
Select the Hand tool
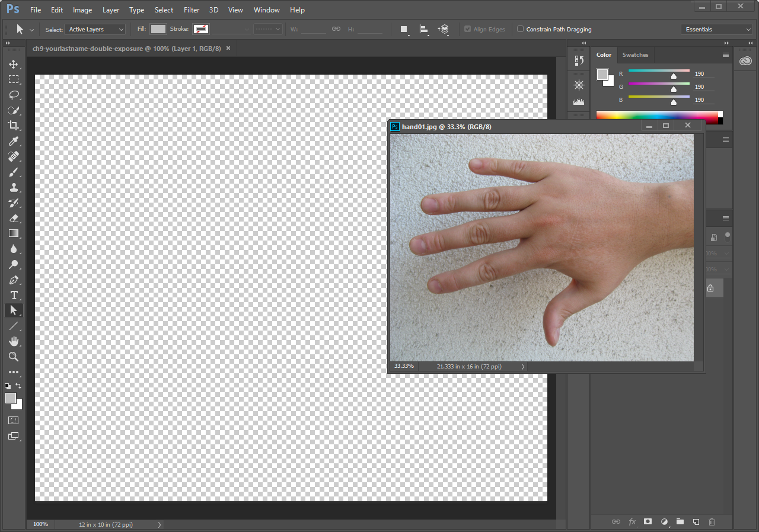[13, 341]
